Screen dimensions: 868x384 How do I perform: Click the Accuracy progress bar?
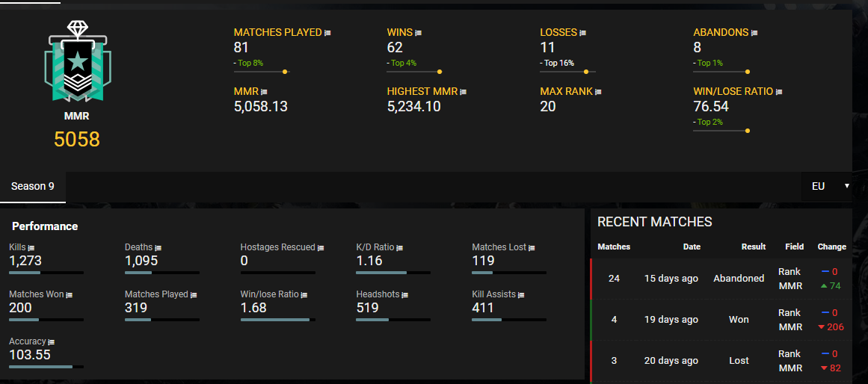point(46,367)
